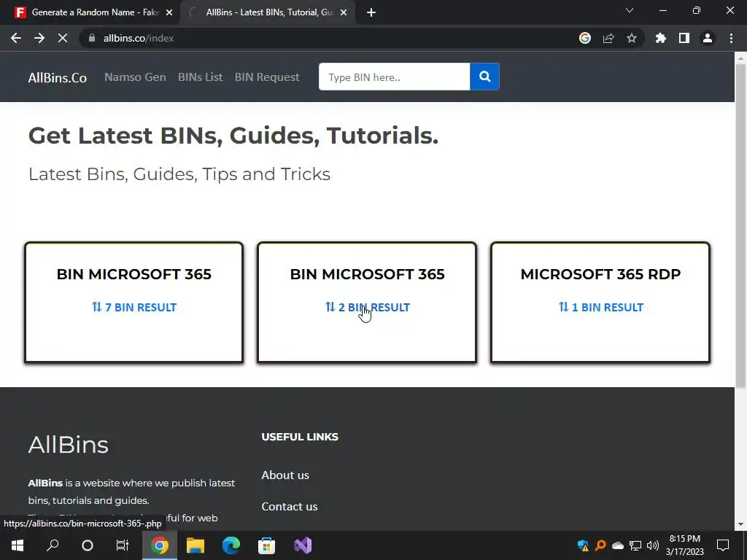Click the share page icon

[608, 38]
